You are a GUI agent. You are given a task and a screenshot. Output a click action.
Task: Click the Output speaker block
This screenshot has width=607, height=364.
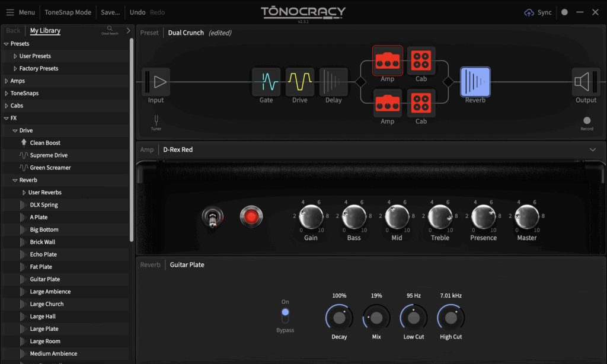(586, 82)
